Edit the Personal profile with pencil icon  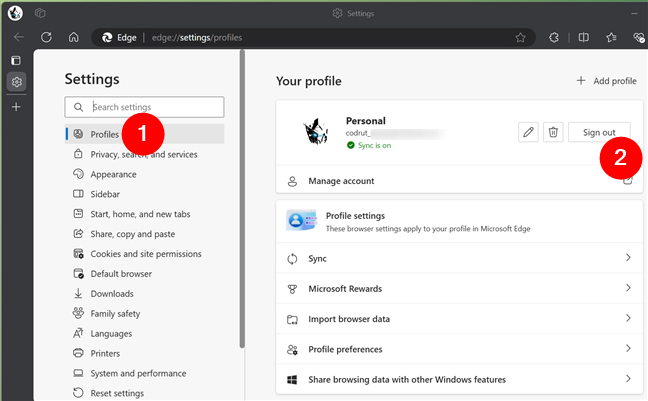click(x=528, y=132)
